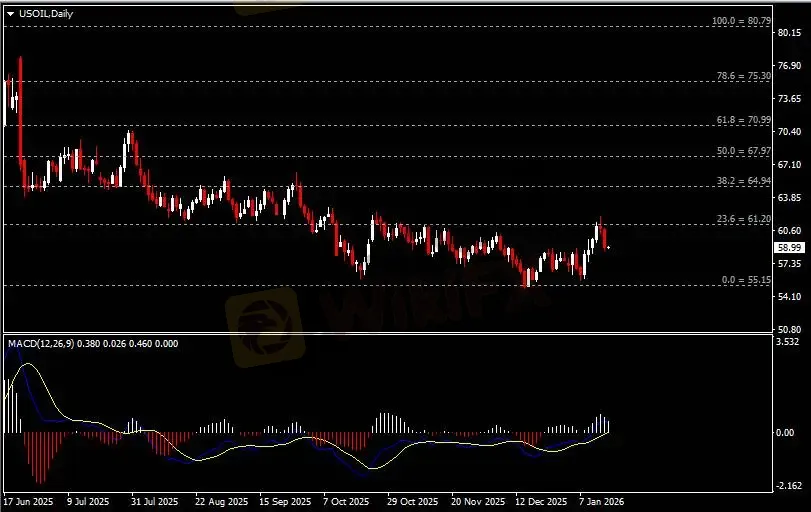The image size is (811, 512).
Task: Open the USOIL,Daily chart dropdown triangle
Action: pos(10,14)
